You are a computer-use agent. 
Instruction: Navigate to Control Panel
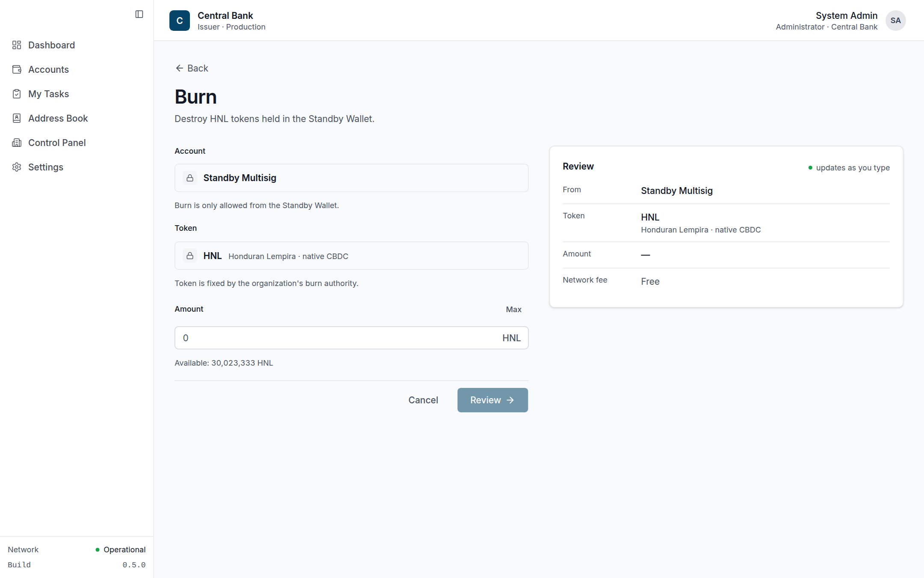[77, 143]
